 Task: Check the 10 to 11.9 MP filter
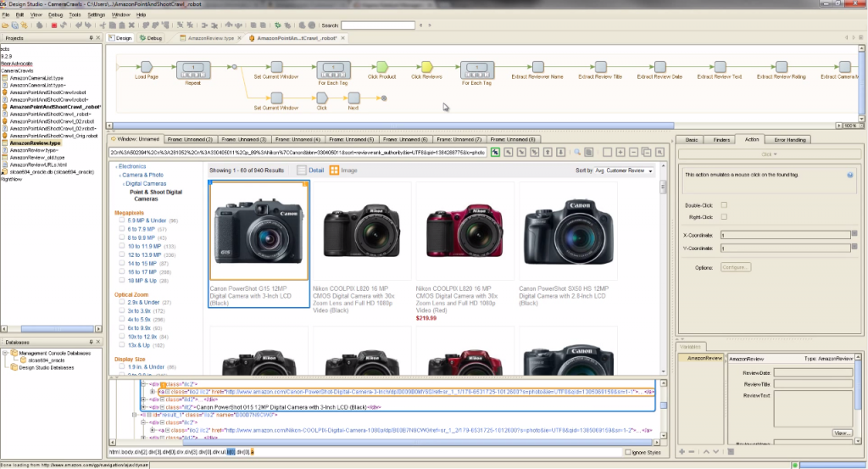[122, 246]
